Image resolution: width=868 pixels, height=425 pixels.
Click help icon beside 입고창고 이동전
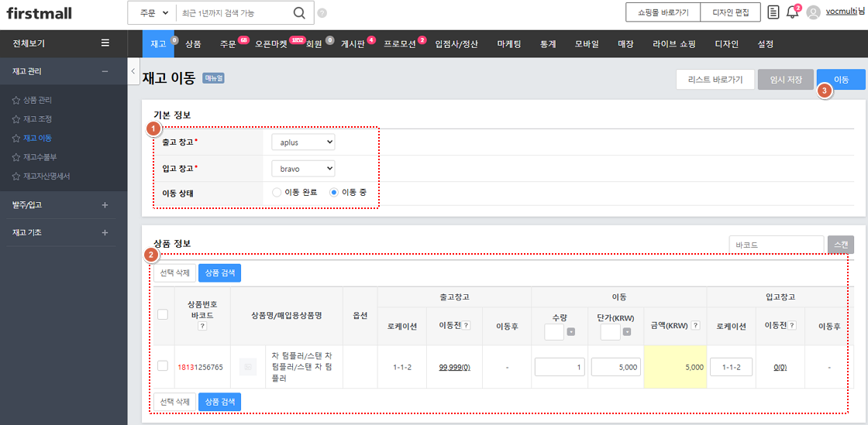[x=791, y=325]
